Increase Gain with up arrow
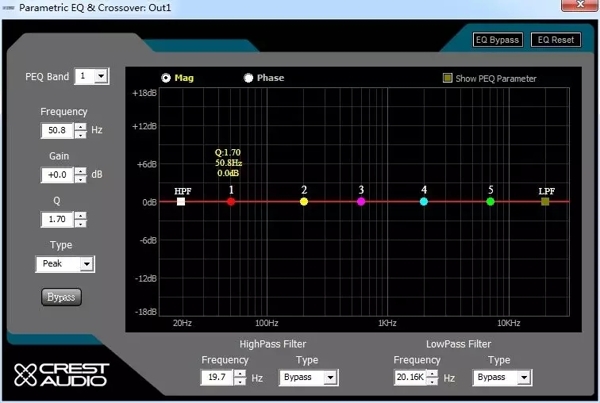 click(x=80, y=171)
